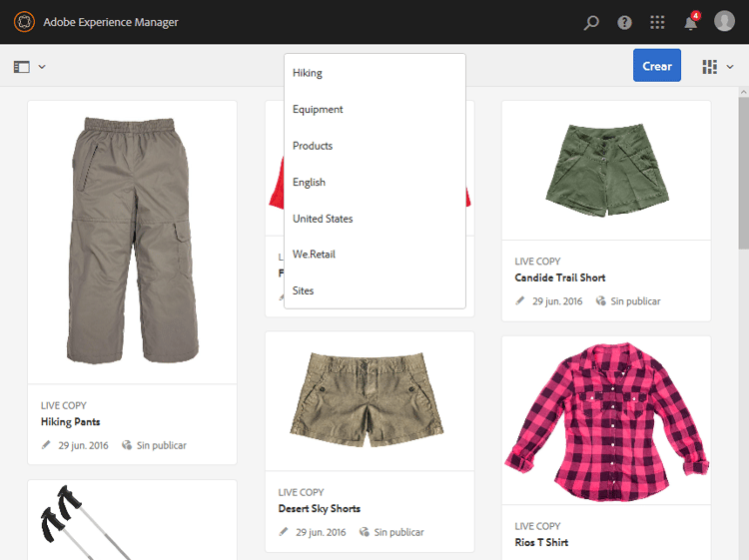Viewport: 749px width, 560px height.
Task: Click globe icon on Candide Trail Short card
Action: point(600,300)
